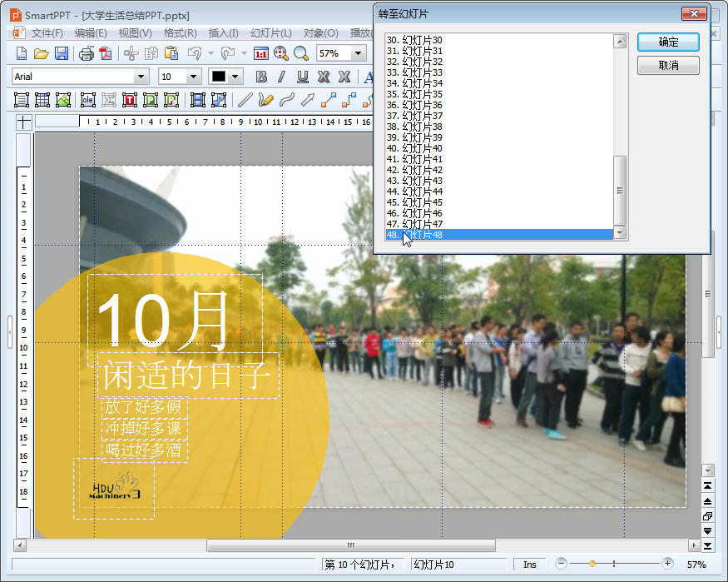Click the Redo arrow icon
Screen dimensions: 728x582
(227, 53)
